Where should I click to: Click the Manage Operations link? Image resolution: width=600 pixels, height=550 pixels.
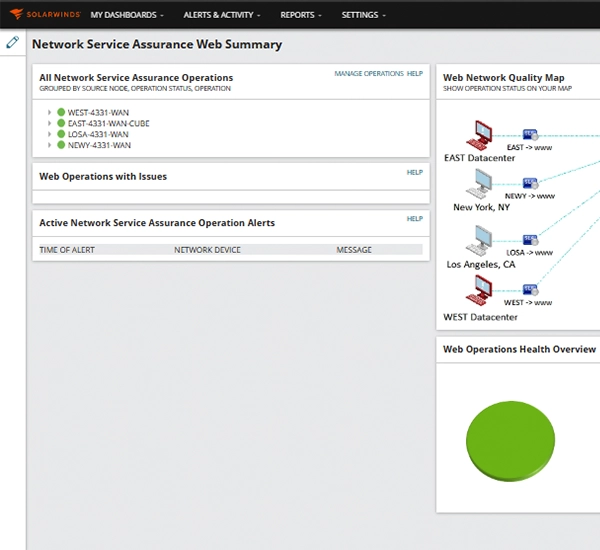369,73
